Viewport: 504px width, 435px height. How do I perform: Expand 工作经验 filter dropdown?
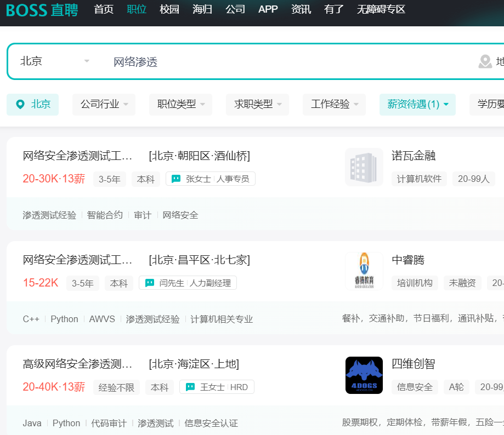[x=335, y=104]
